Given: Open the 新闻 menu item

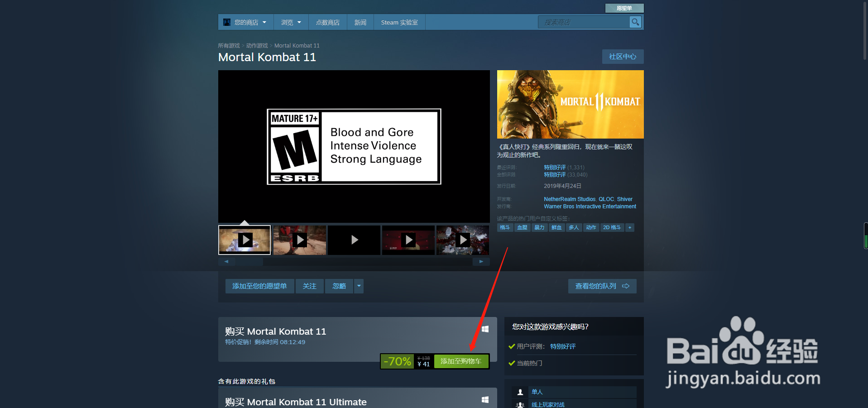Looking at the screenshot, I should point(360,22).
